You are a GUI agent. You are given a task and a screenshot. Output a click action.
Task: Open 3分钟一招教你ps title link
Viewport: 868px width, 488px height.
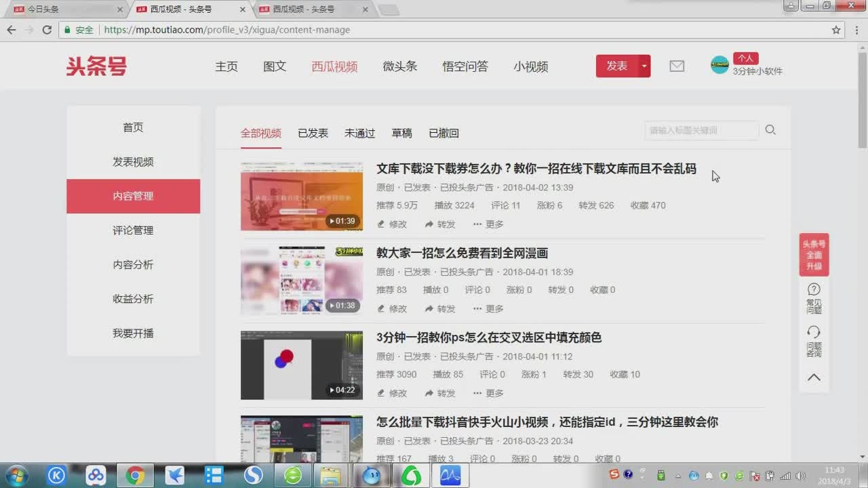(489, 338)
